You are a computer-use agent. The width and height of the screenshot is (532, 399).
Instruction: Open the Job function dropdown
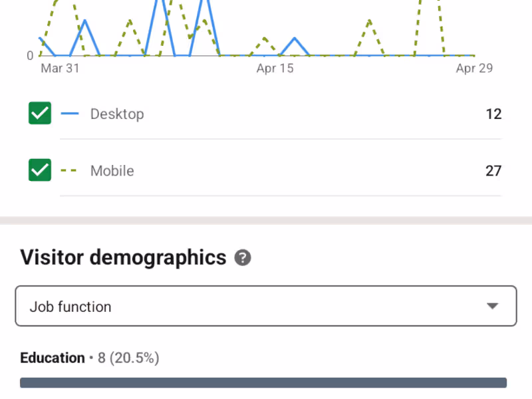[265, 307]
